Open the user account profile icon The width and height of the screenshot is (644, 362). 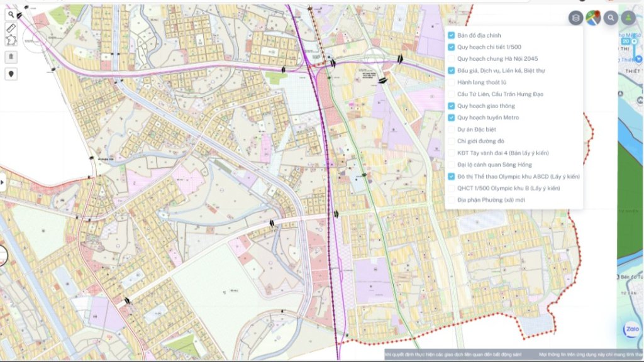point(628,18)
